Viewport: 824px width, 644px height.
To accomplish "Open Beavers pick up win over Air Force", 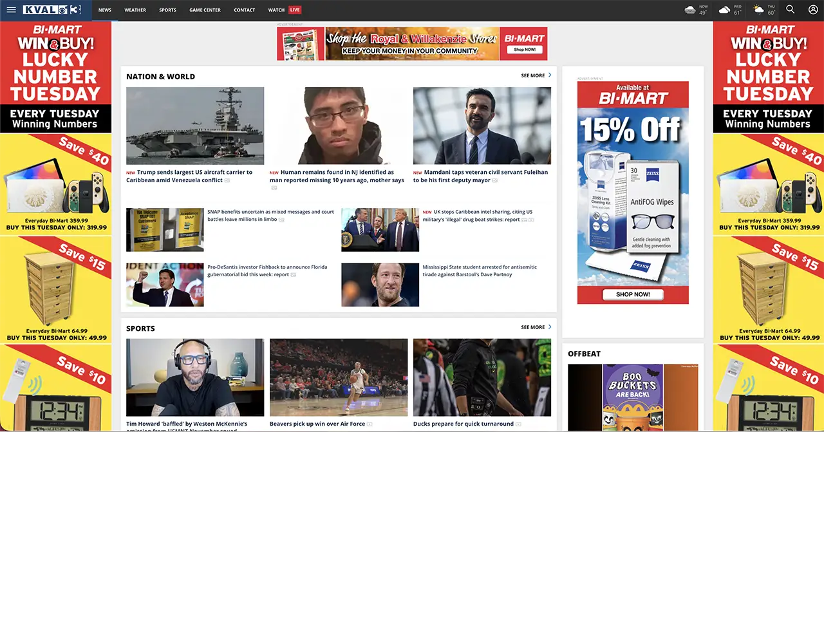I will [x=317, y=424].
